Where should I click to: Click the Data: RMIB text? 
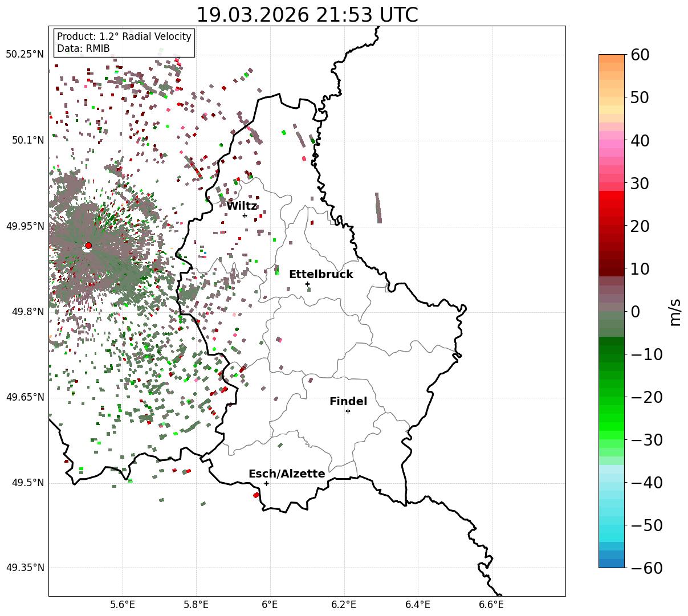coord(83,48)
